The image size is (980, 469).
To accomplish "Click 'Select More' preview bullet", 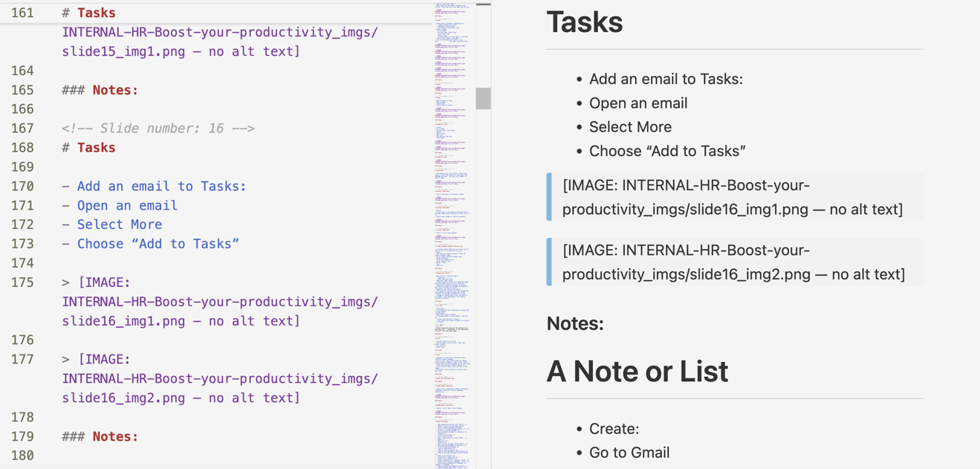I will [x=630, y=127].
